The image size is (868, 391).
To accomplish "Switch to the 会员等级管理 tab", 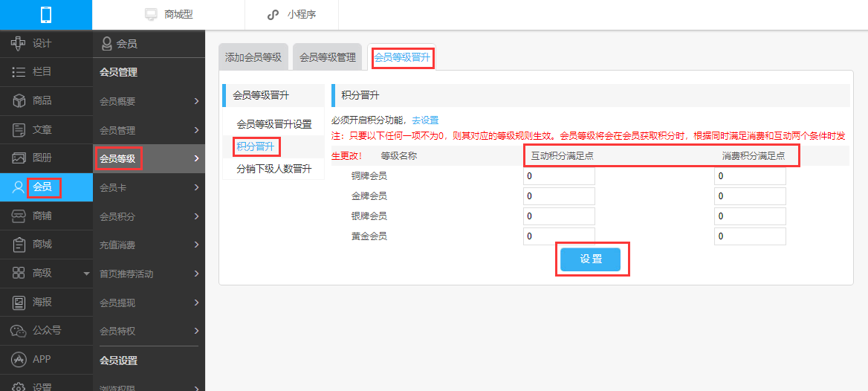I will (327, 57).
